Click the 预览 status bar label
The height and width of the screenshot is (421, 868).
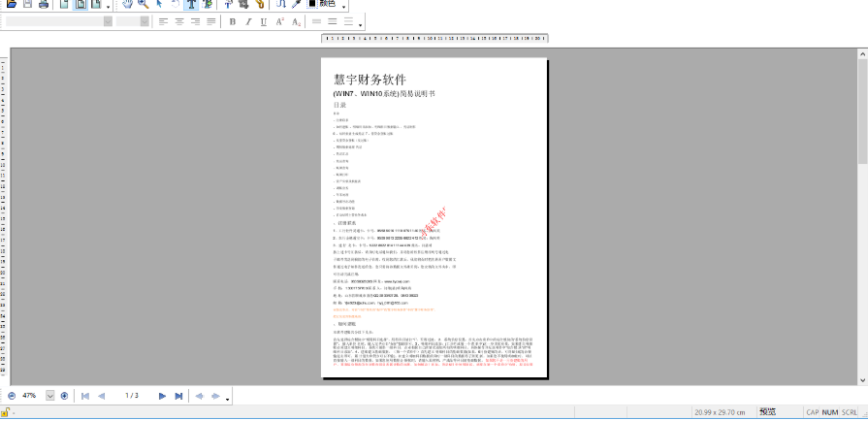(x=767, y=412)
